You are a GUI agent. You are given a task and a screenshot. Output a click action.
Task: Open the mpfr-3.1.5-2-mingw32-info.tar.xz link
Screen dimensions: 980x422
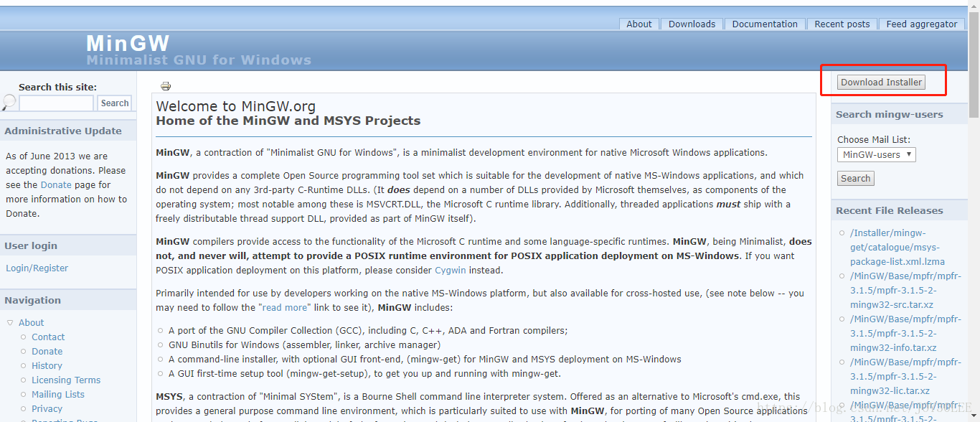pyautogui.click(x=905, y=333)
